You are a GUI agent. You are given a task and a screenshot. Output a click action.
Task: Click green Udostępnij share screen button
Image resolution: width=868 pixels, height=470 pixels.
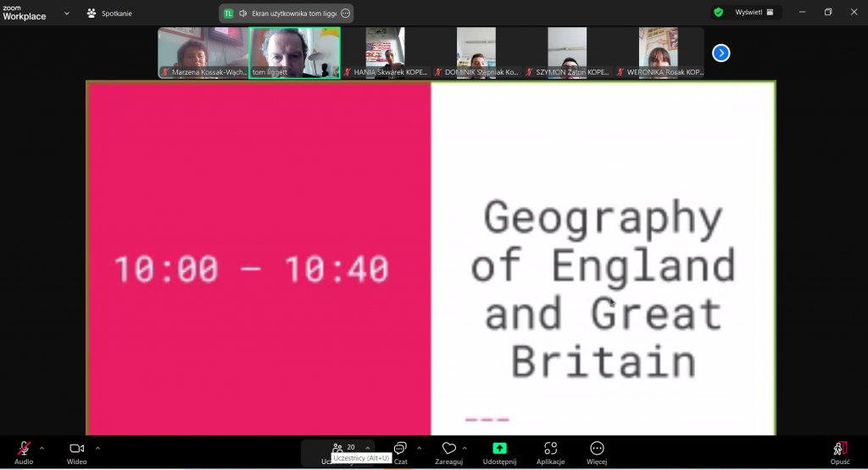tap(499, 452)
